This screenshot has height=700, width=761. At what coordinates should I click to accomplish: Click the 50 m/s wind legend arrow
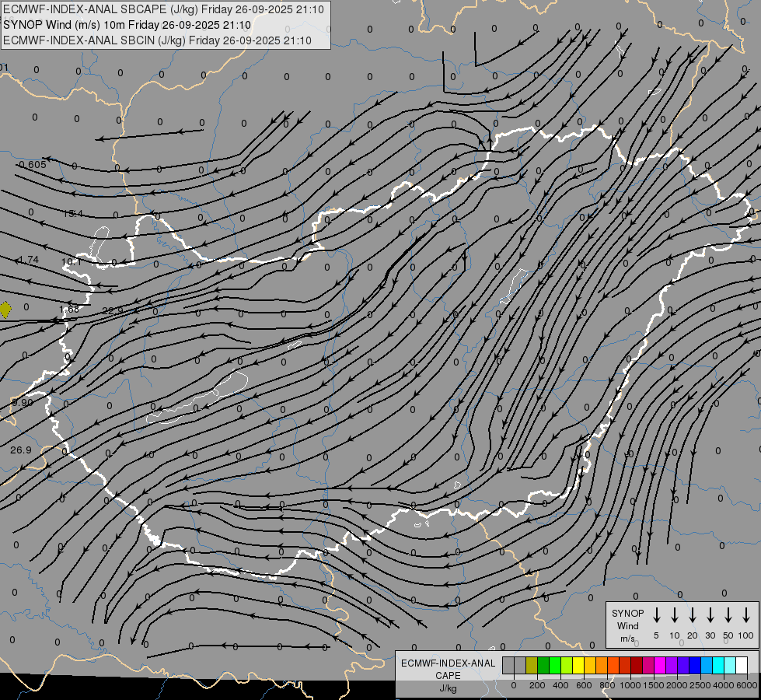(x=728, y=614)
